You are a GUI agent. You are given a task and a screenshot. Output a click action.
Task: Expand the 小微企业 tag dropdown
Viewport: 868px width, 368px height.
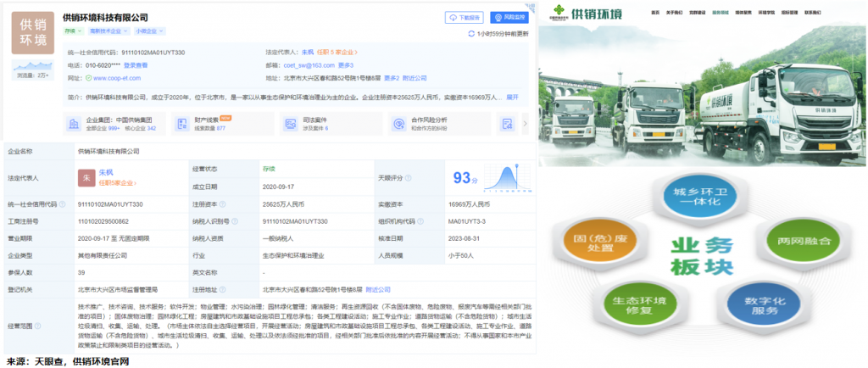click(x=149, y=31)
